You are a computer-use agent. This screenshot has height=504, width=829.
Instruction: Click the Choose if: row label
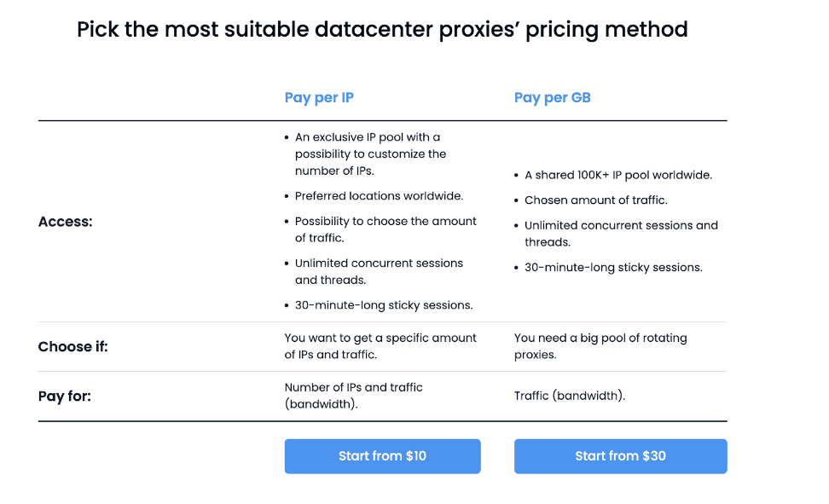click(x=73, y=347)
